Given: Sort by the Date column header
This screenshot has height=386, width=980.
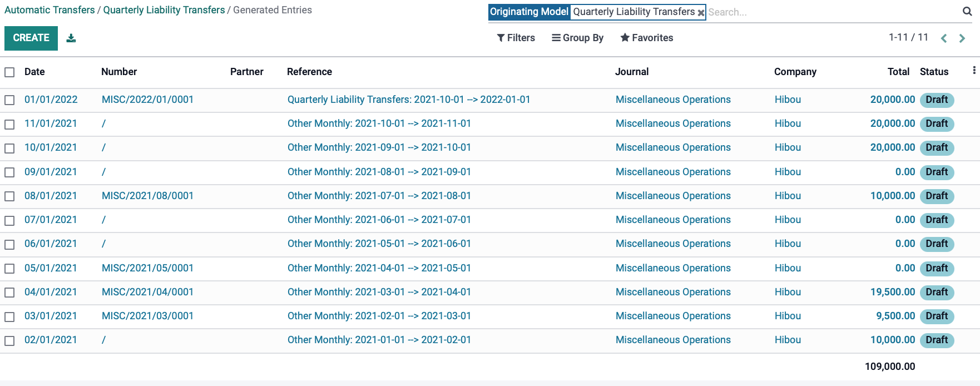Looking at the screenshot, I should tap(34, 72).
